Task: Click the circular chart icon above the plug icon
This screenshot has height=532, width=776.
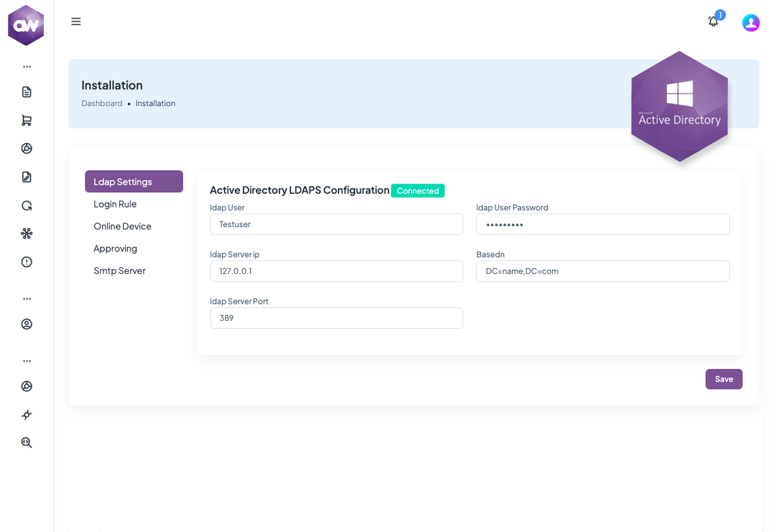Action: point(26,386)
